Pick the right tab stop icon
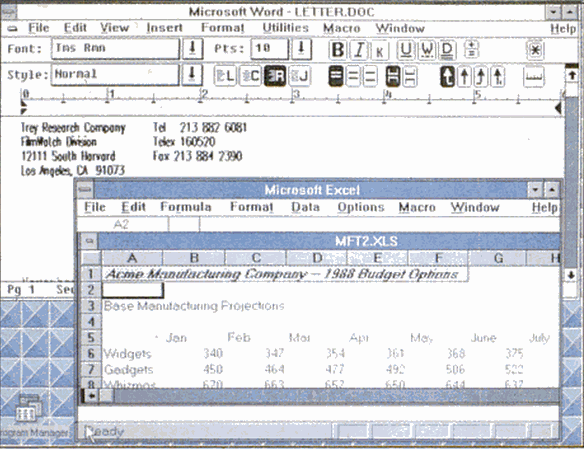Viewport: 584px width, 449px height. (481, 76)
